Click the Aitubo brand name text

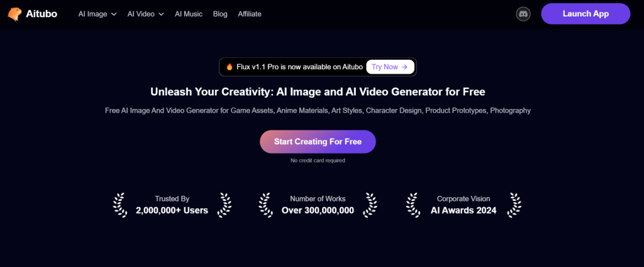(x=43, y=14)
